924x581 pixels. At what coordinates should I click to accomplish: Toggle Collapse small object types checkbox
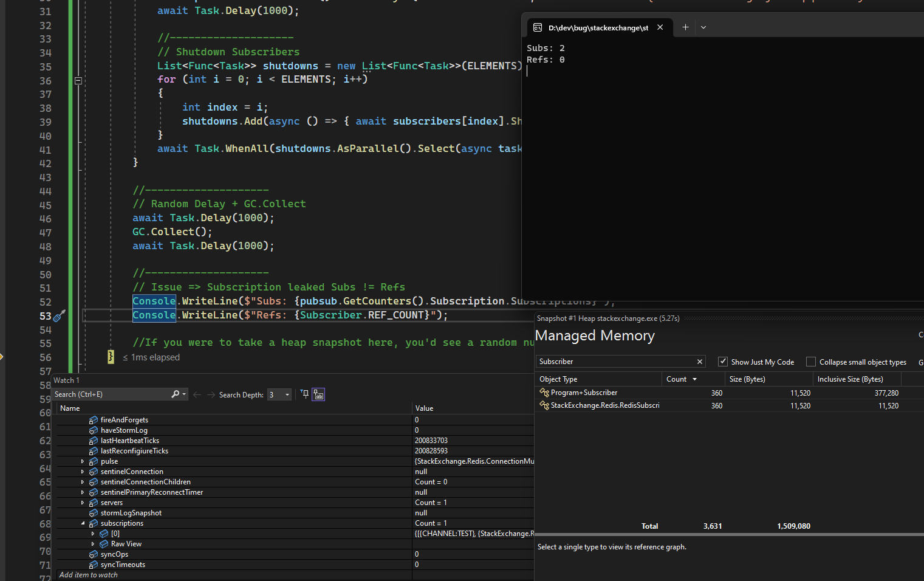811,362
